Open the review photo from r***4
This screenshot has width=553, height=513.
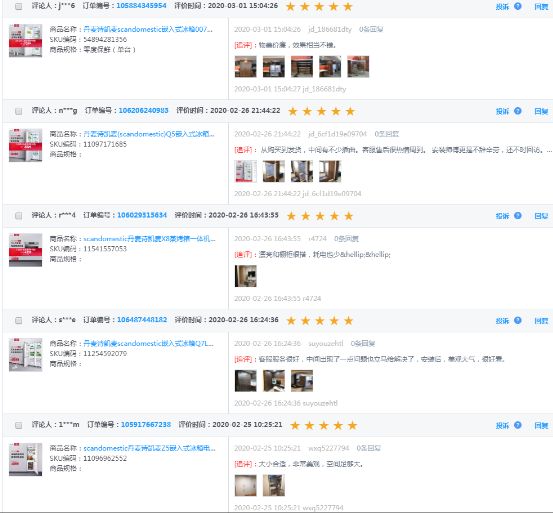click(245, 276)
